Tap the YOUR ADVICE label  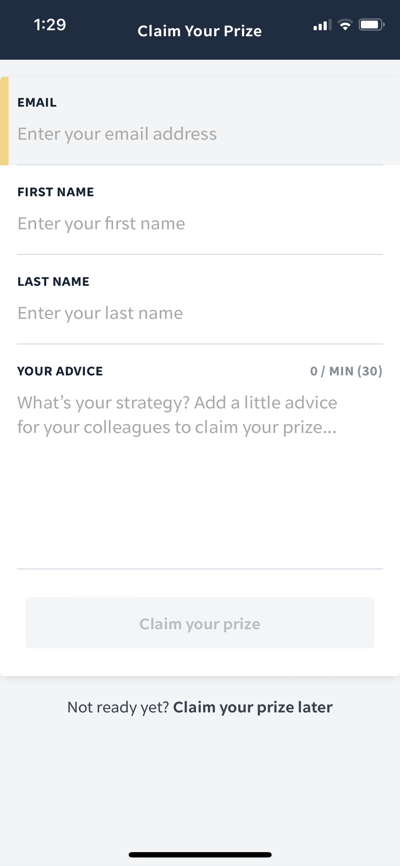(x=60, y=371)
